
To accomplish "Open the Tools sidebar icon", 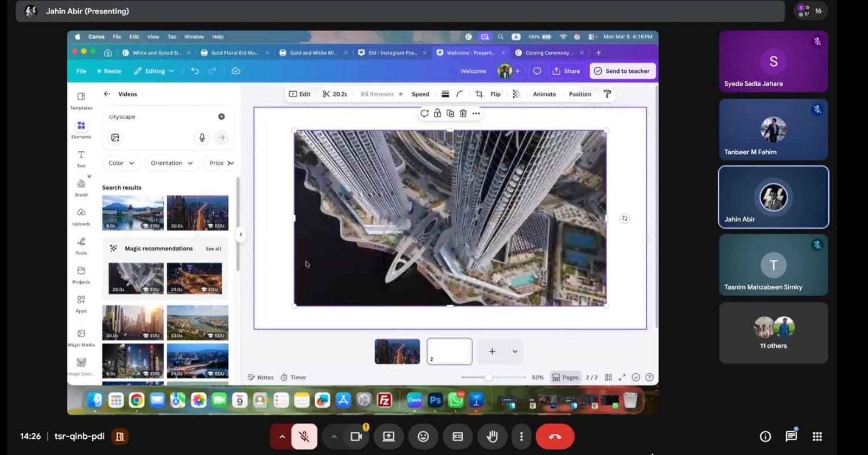I will click(x=81, y=245).
